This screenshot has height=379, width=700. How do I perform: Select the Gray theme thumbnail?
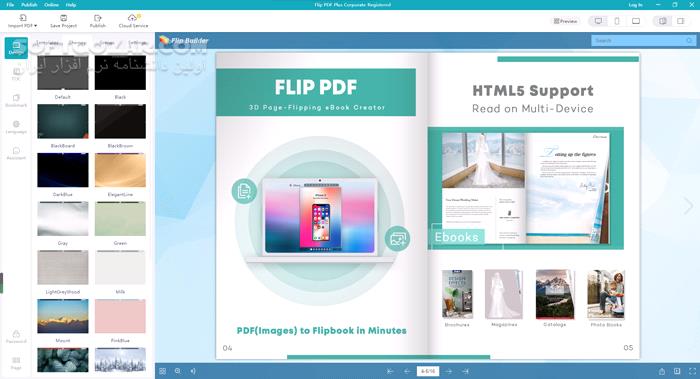point(62,219)
